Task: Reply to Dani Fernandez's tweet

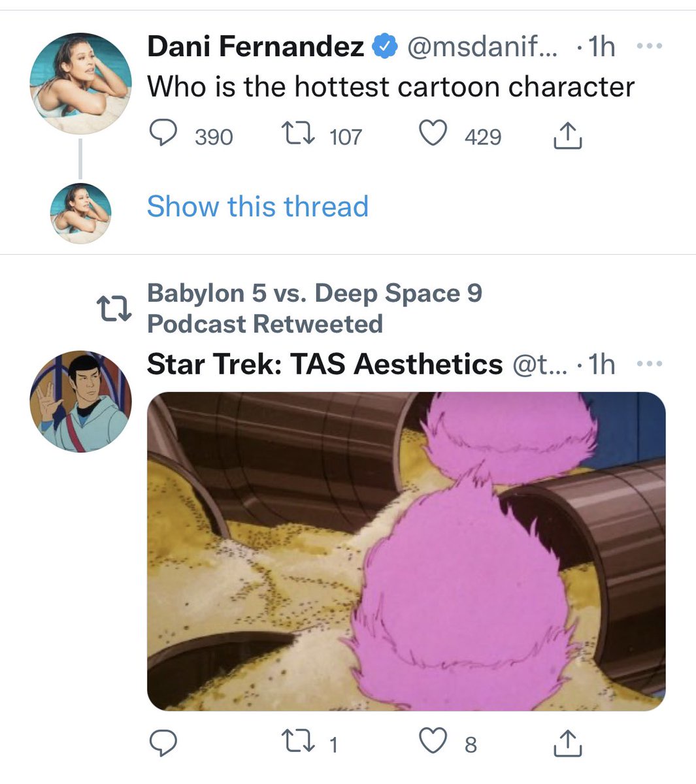Action: 163,135
